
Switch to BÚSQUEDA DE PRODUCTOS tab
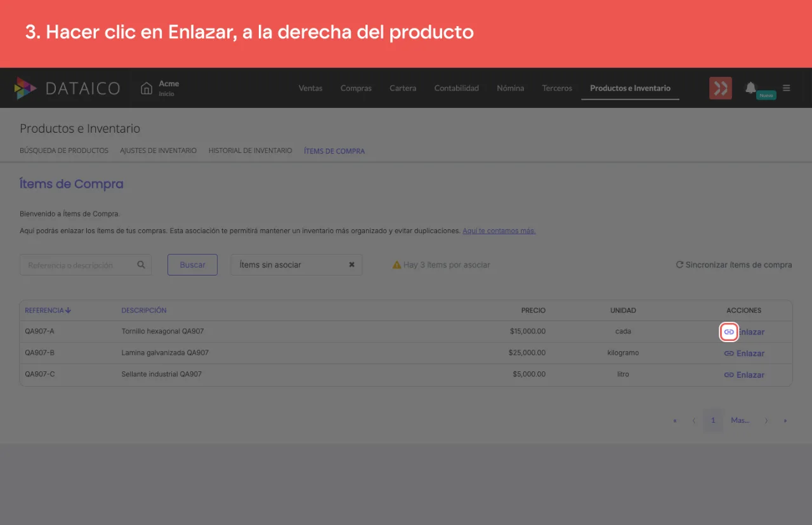[64, 151]
